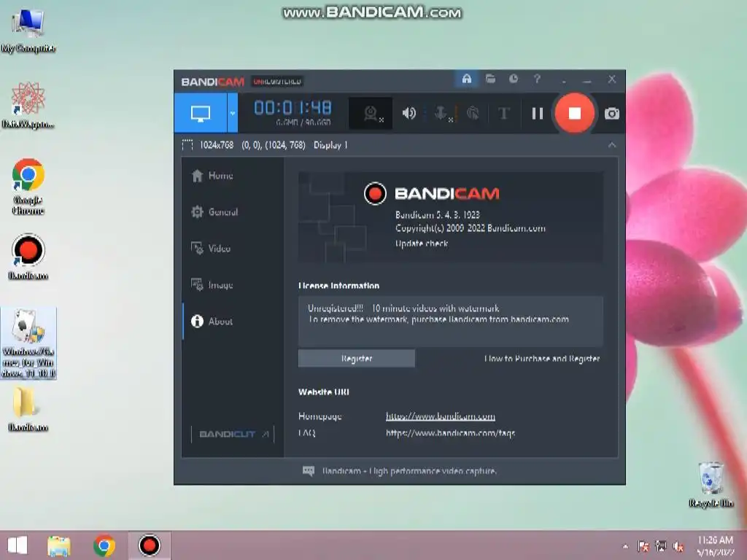Stop the recording with the red button
This screenshot has height=560, width=747.
coord(575,113)
